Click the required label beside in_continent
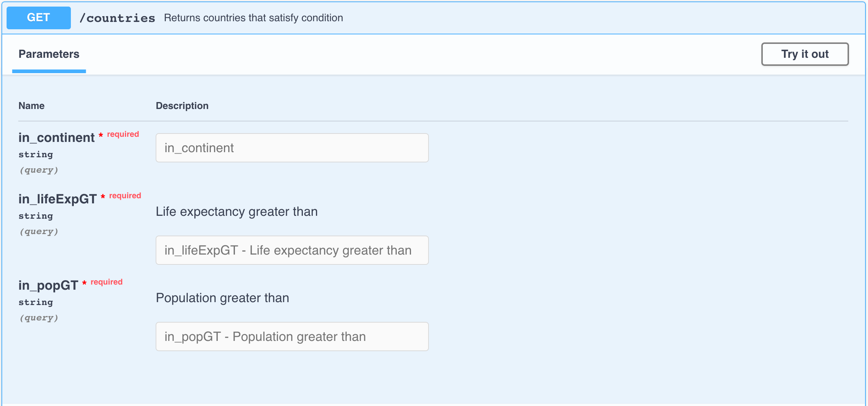This screenshot has height=406, width=868. point(123,134)
